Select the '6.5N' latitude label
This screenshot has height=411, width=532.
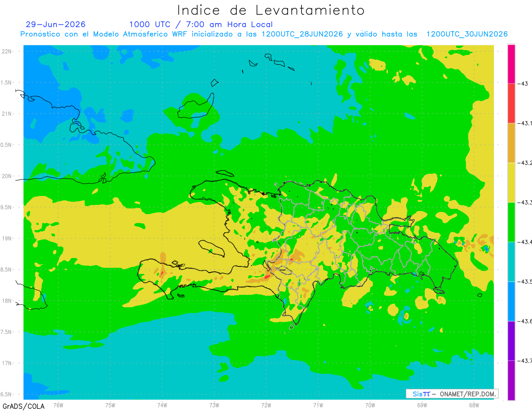7,394
